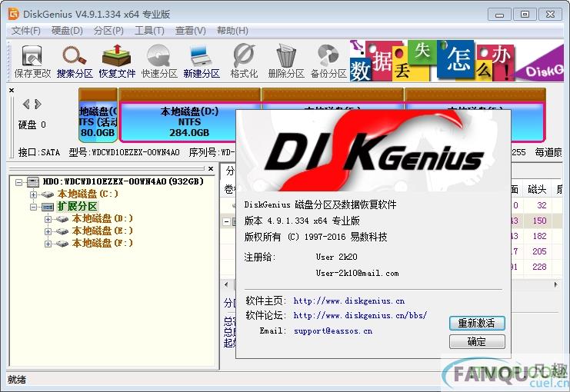Select HD0:WDCWD10EZEX-00WN4A0(932GB) tree root

coord(123,181)
